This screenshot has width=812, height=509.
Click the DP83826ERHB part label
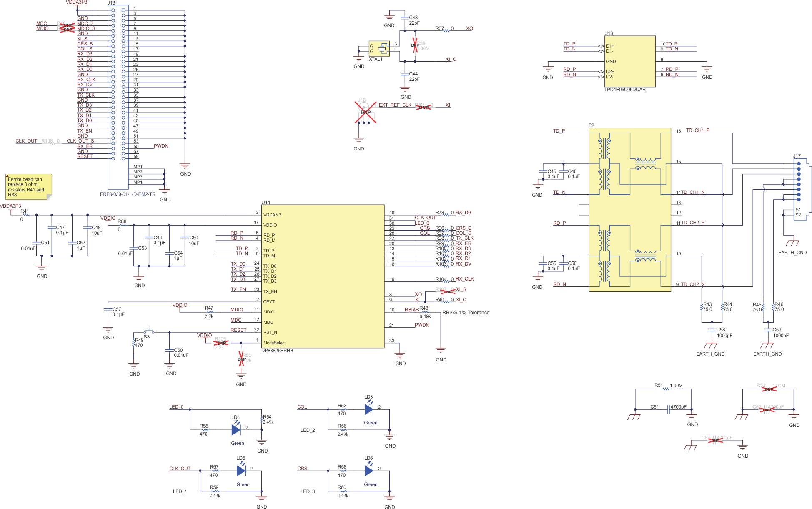pyautogui.click(x=277, y=351)
